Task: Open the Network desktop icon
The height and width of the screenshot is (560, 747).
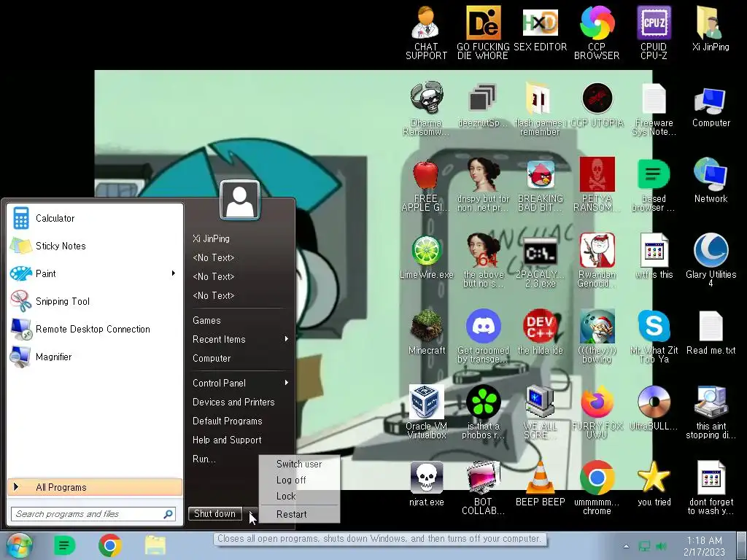Action: click(x=711, y=181)
